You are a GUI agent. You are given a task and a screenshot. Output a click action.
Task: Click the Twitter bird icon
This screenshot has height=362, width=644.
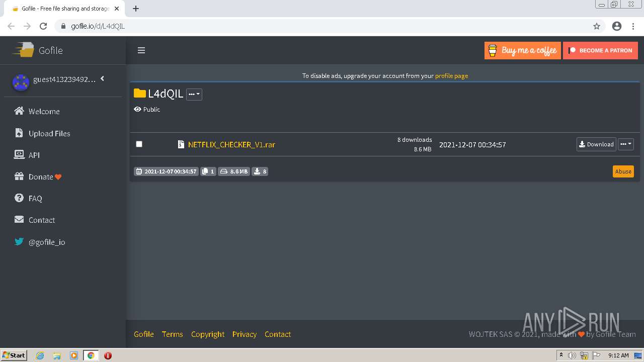point(19,241)
